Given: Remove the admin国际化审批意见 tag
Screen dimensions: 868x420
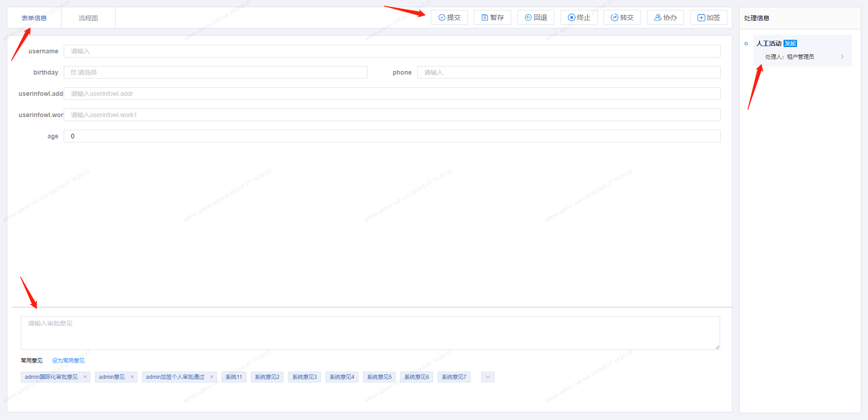Looking at the screenshot, I should point(85,377).
